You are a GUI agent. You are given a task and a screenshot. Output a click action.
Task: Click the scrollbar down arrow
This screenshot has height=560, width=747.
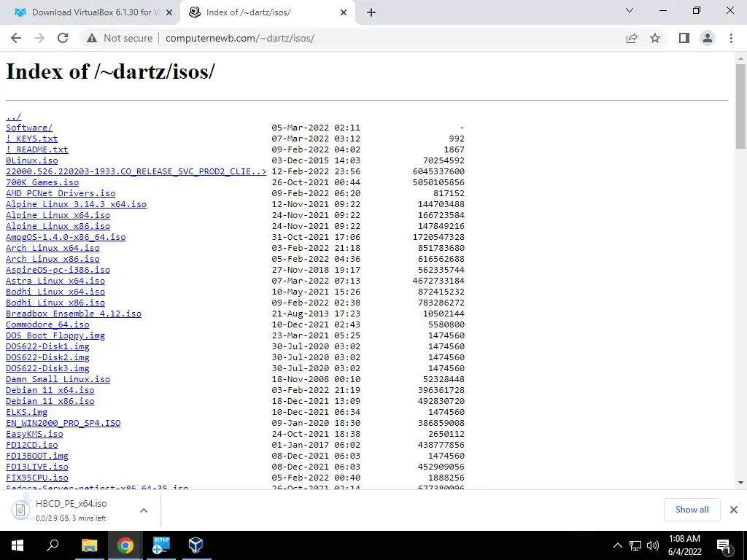[x=740, y=483]
